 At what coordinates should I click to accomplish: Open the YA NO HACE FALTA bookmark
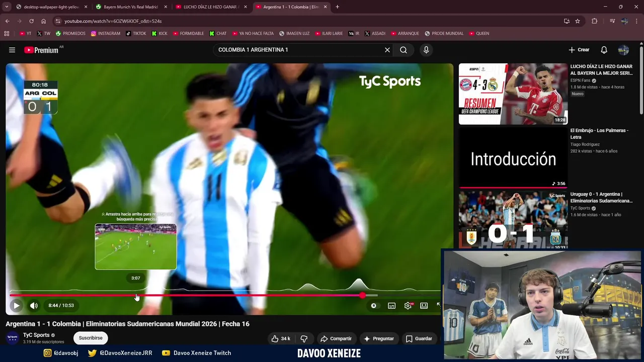click(253, 34)
